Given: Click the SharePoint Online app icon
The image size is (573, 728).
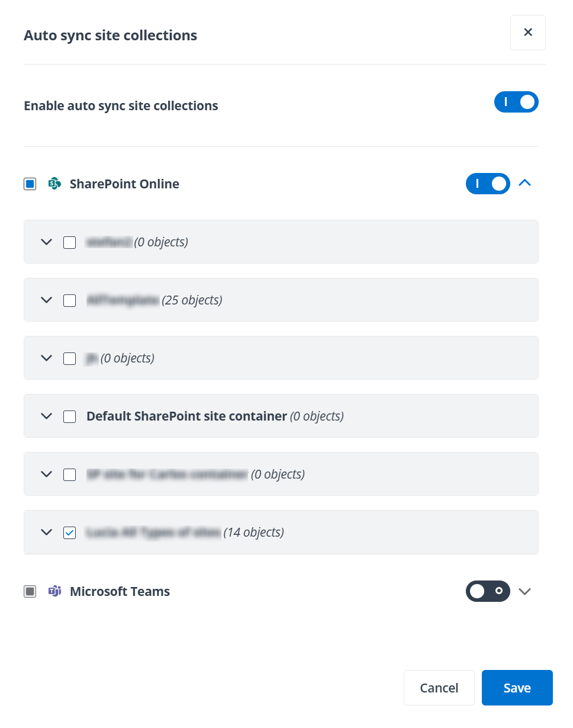Looking at the screenshot, I should coord(54,184).
